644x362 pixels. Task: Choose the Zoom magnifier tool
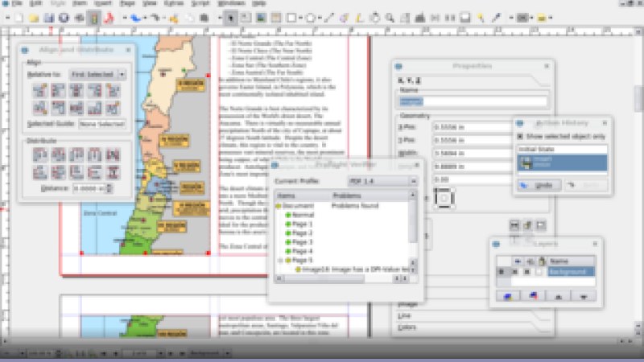(x=390, y=18)
